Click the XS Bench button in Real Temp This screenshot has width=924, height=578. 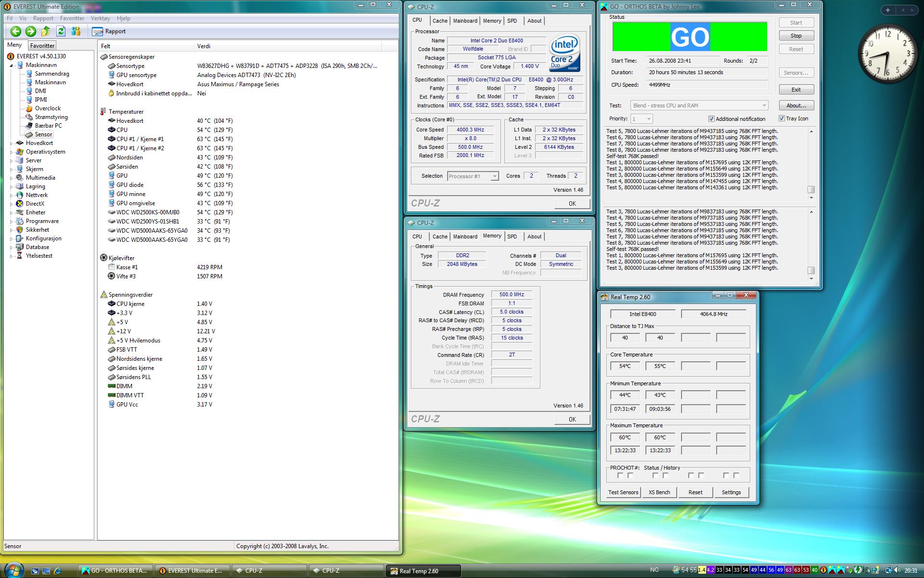pyautogui.click(x=659, y=492)
